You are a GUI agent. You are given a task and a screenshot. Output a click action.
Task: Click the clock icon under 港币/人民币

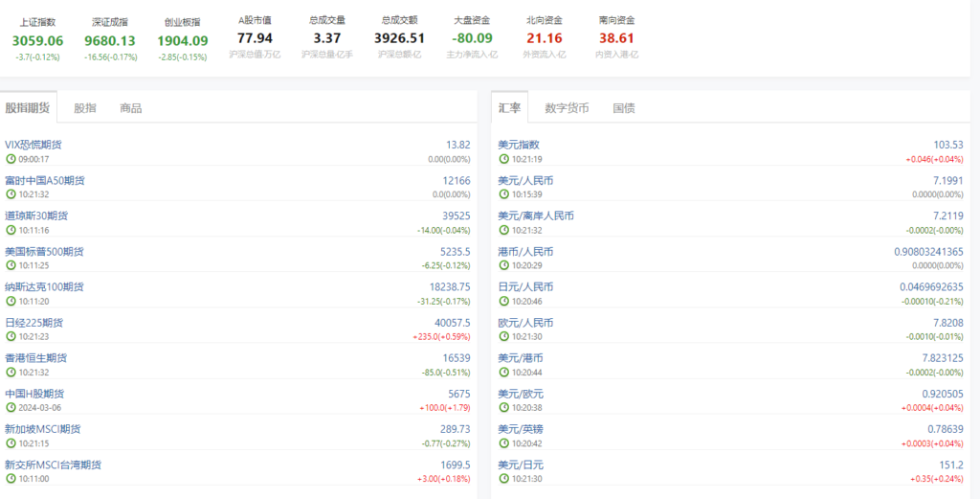503,265
